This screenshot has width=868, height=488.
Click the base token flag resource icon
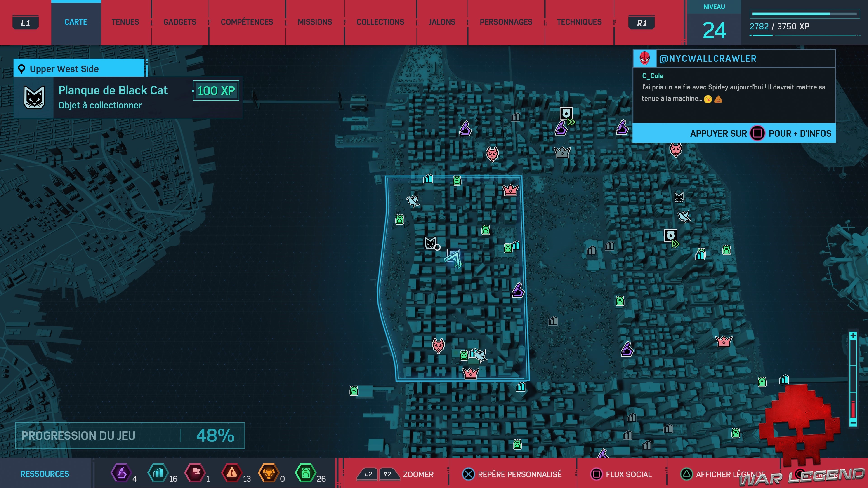(x=195, y=473)
